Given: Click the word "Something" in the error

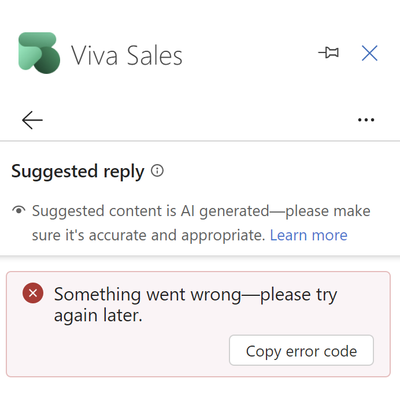Looking at the screenshot, I should pyautogui.click(x=97, y=295).
